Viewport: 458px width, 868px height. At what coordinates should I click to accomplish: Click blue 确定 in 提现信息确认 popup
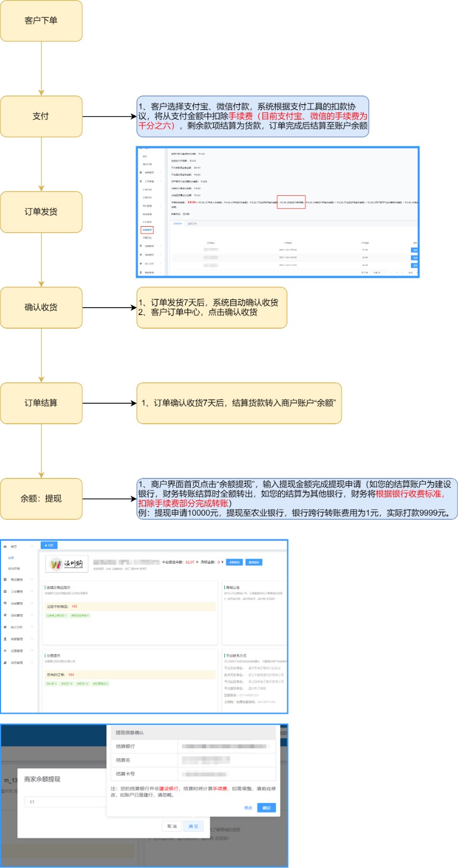point(266,808)
